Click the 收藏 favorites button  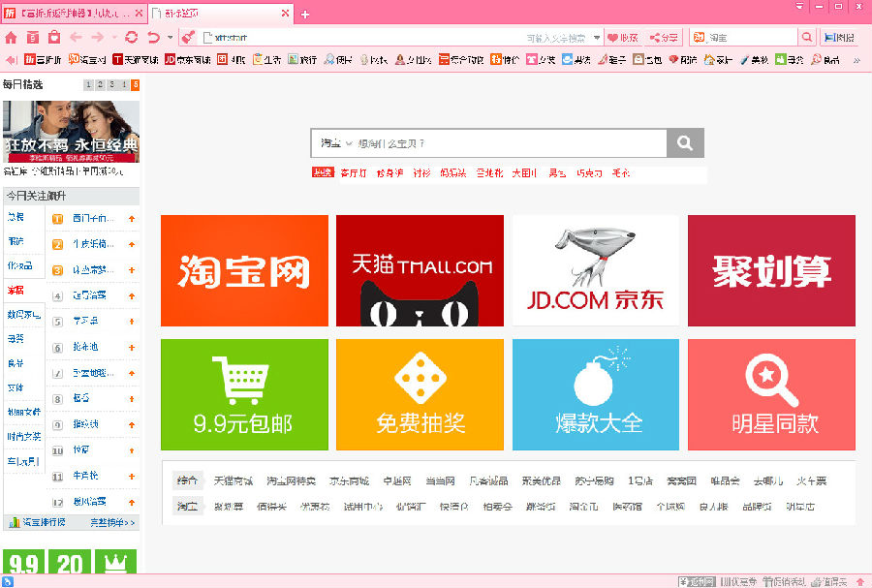[623, 38]
